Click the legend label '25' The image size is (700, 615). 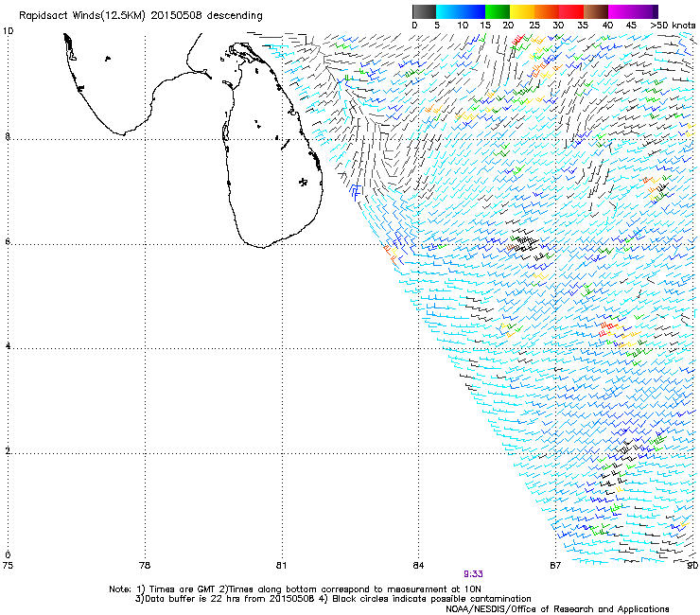coord(534,26)
